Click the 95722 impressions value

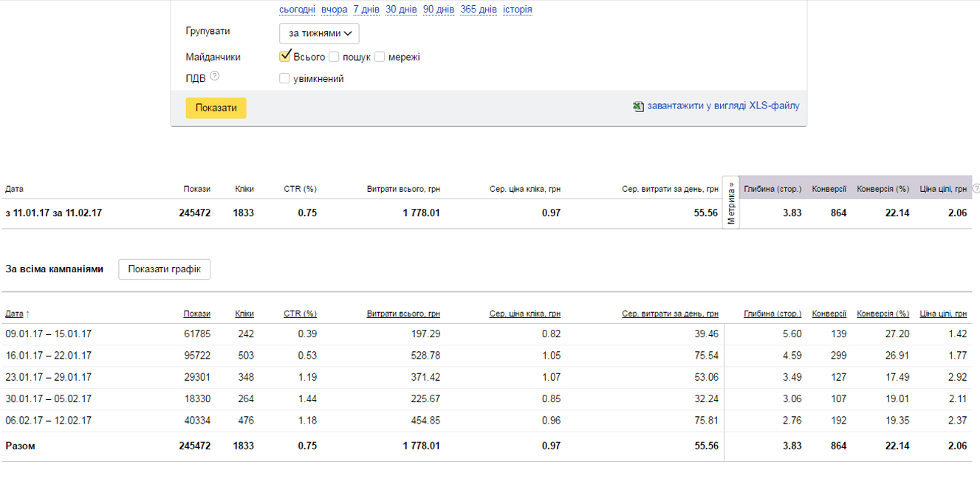[x=197, y=356]
